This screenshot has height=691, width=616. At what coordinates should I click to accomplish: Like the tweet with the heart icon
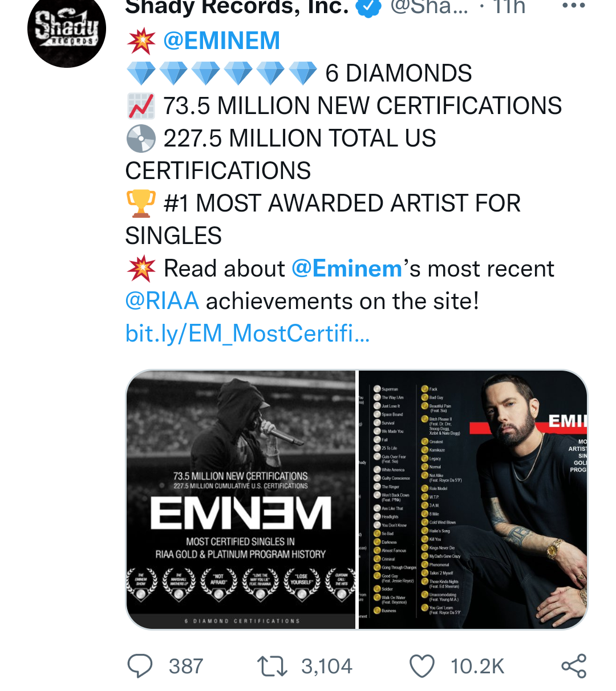pos(422,666)
